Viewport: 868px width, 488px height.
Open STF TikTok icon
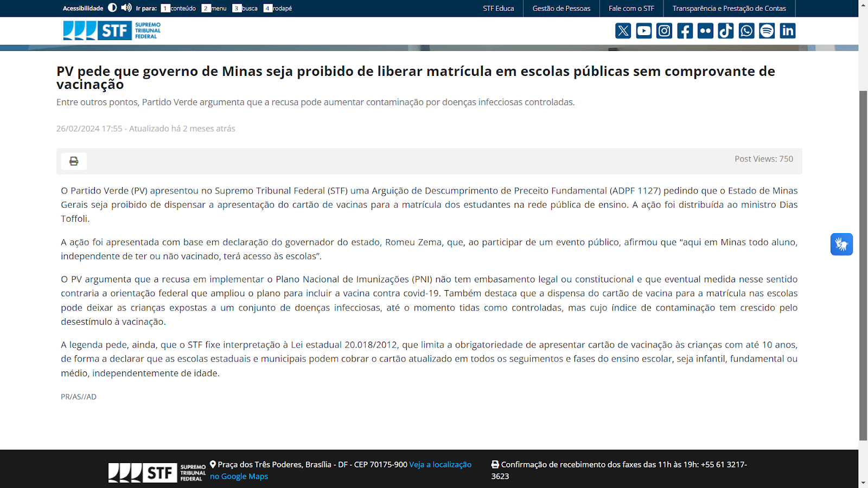(x=726, y=31)
